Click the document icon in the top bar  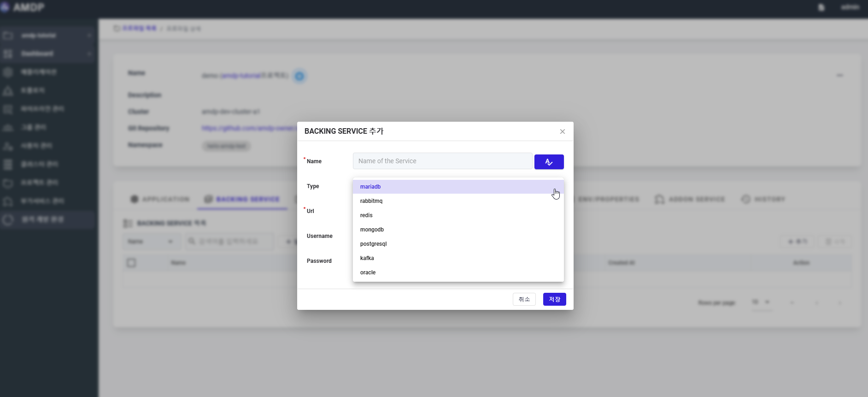821,7
